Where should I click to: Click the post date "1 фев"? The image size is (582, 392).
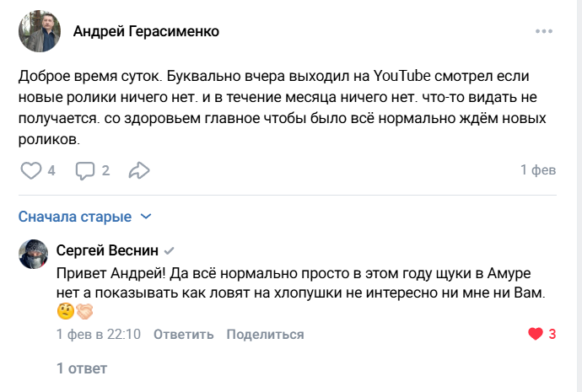[x=537, y=170]
